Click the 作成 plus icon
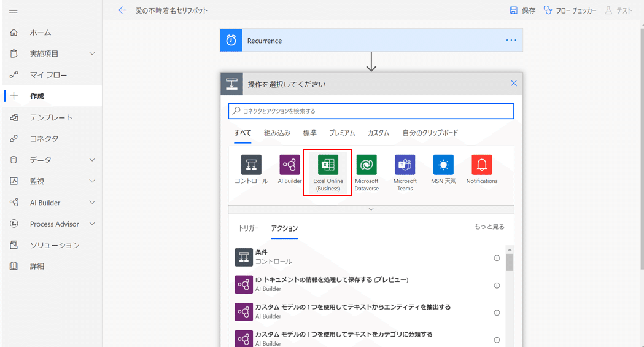The height and width of the screenshot is (347, 644). coord(14,96)
